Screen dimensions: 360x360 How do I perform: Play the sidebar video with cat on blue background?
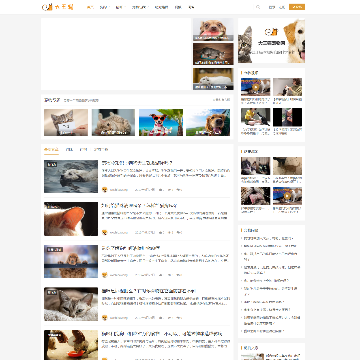(x=255, y=87)
